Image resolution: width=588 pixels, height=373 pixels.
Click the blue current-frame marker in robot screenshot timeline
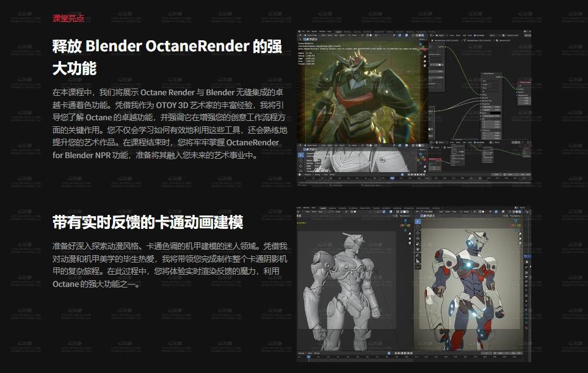point(308,357)
